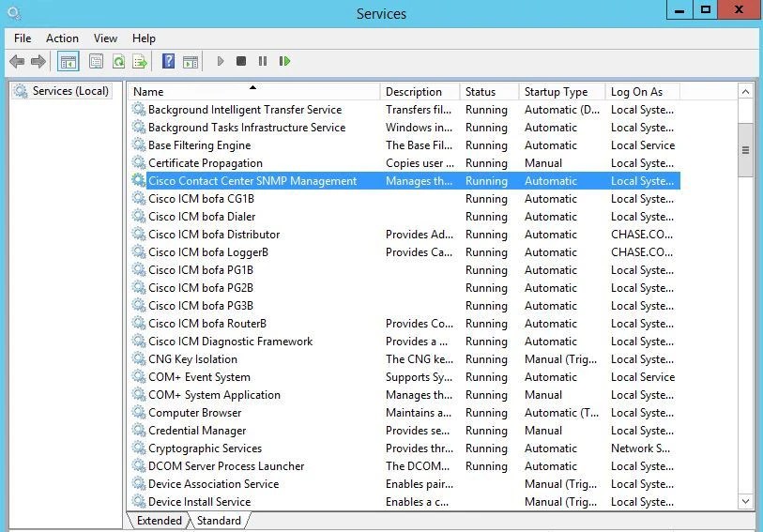Click the Export List toolbar icon
Screen dimensions: 763x532
[140, 62]
